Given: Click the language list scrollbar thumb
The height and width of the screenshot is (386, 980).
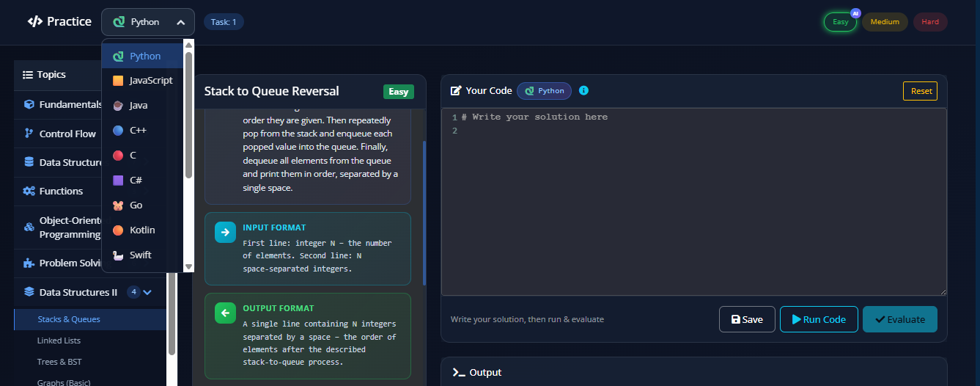Looking at the screenshot, I should 188,114.
